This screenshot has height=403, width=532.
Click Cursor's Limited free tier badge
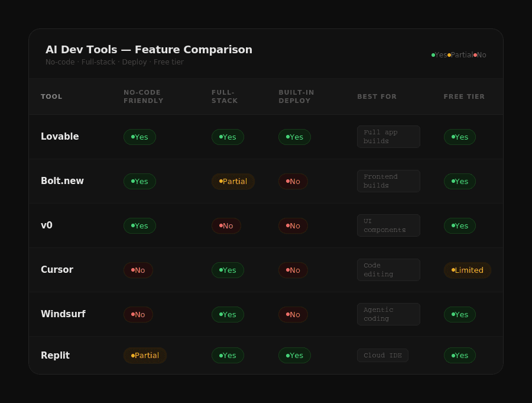pyautogui.click(x=468, y=270)
